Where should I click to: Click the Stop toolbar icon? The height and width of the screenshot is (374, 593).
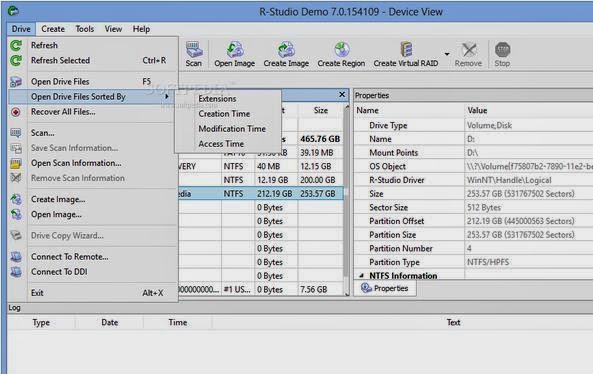click(x=502, y=50)
